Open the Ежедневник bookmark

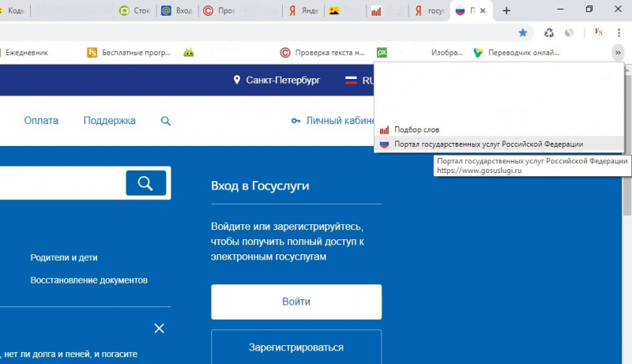pos(25,52)
